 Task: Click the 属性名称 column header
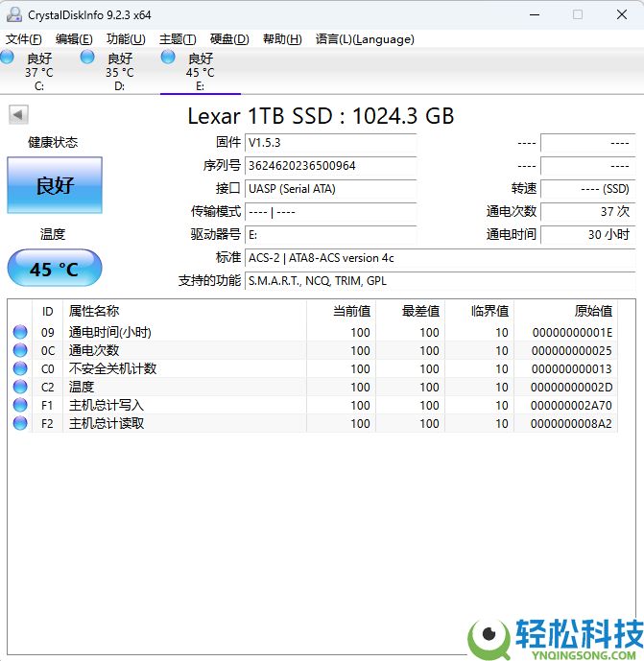click(184, 312)
